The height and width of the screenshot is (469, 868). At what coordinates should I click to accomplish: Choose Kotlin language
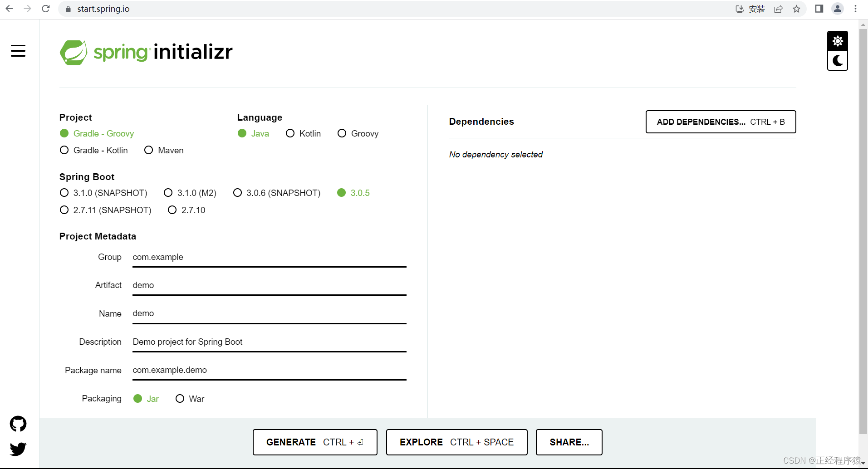pyautogui.click(x=303, y=133)
